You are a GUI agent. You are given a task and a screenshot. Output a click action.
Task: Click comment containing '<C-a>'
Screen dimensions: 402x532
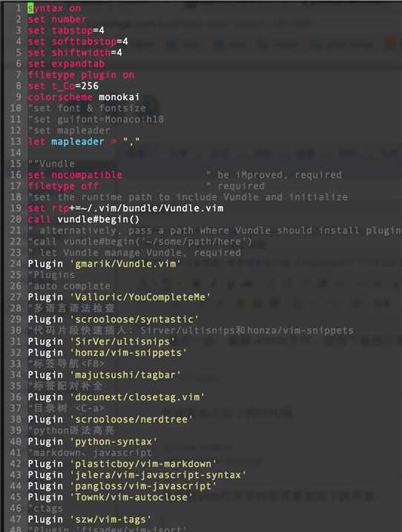click(x=67, y=408)
